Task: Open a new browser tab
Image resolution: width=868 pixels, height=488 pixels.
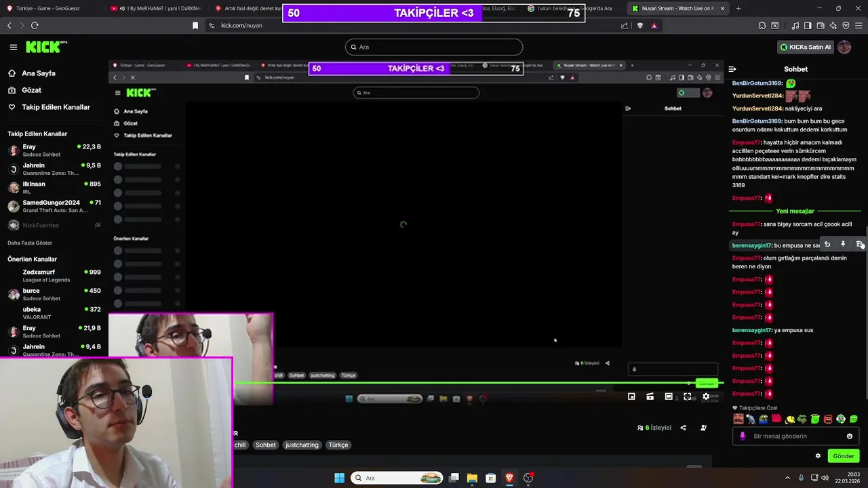Action: pos(738,8)
